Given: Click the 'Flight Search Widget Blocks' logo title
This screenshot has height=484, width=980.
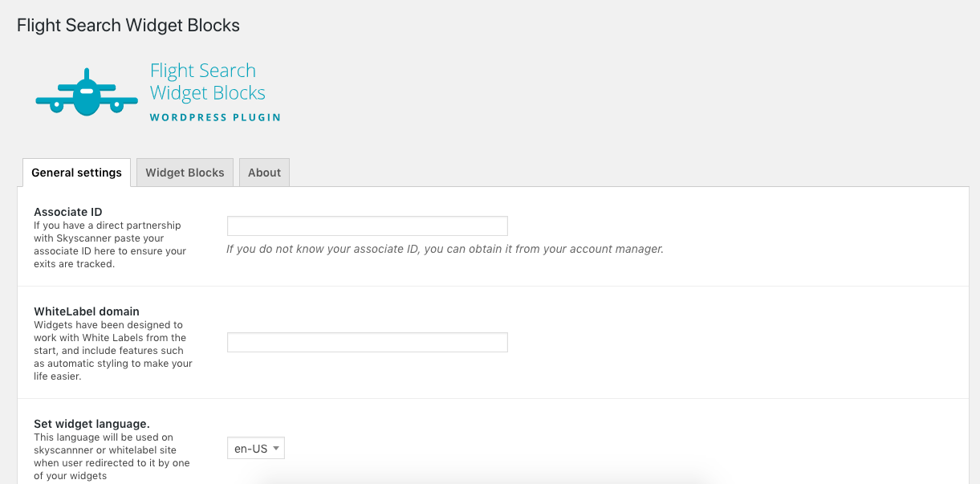Looking at the screenshot, I should [x=208, y=82].
